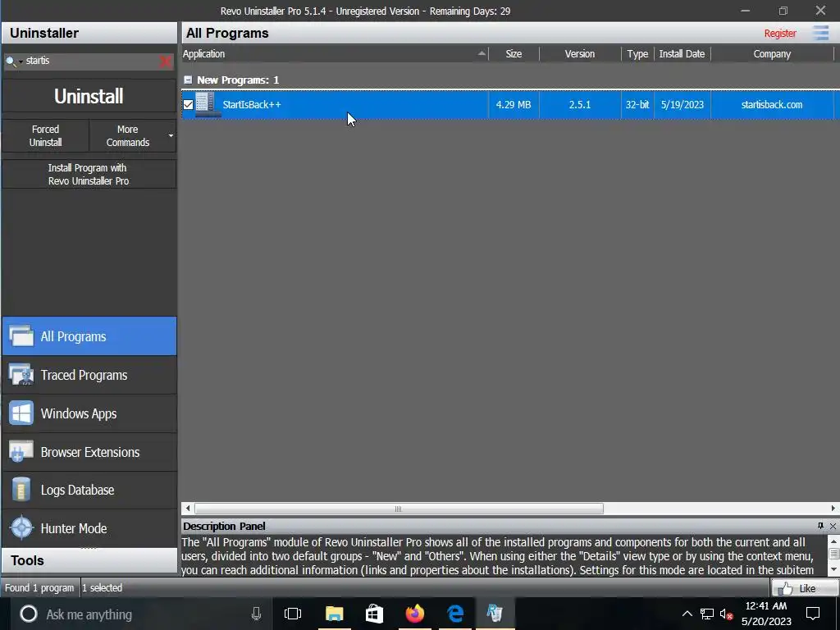Click the Hunter Mode crosshair icon
The image size is (840, 630).
21,528
